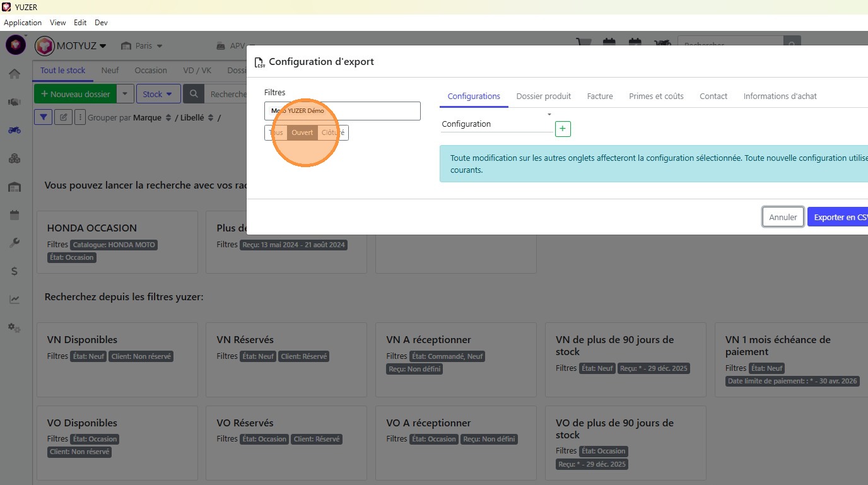
Task: Click the blue filter funnel button
Action: click(x=43, y=117)
